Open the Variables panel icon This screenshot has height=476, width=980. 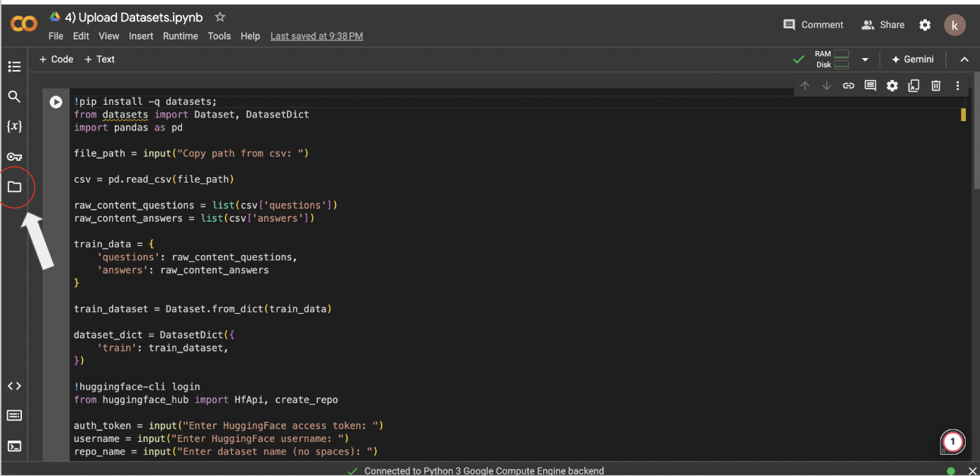(x=14, y=126)
